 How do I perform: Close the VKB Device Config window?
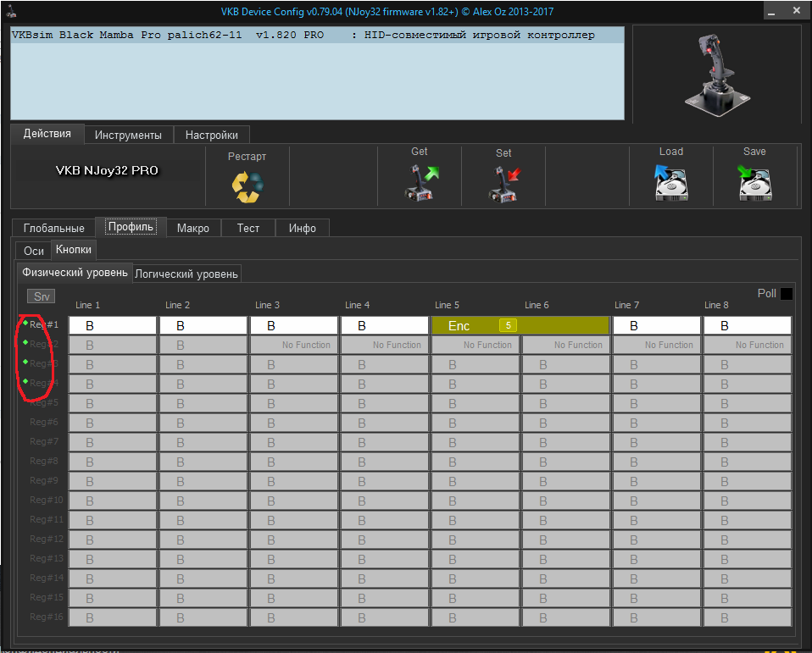pyautogui.click(x=797, y=11)
